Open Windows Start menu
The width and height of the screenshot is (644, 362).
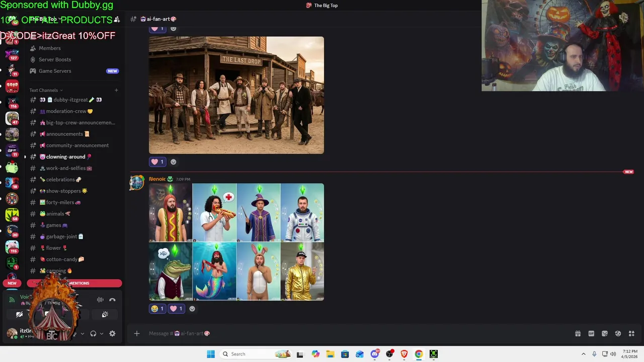coord(211,354)
